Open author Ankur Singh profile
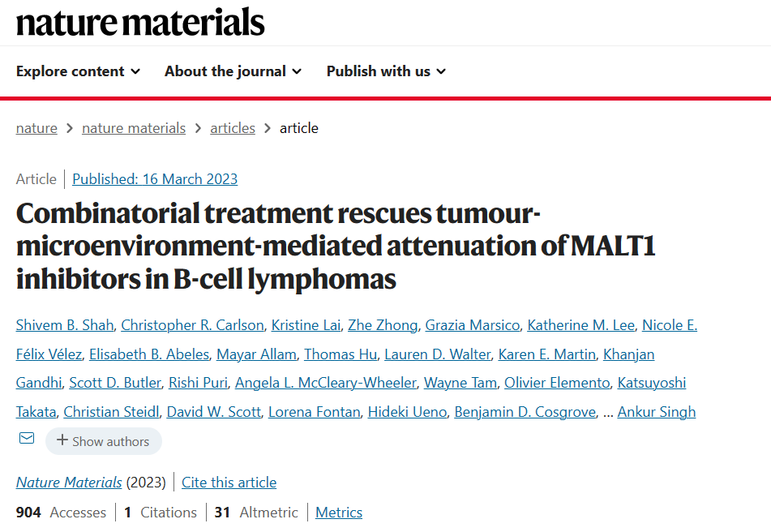The width and height of the screenshot is (771, 532). click(657, 412)
